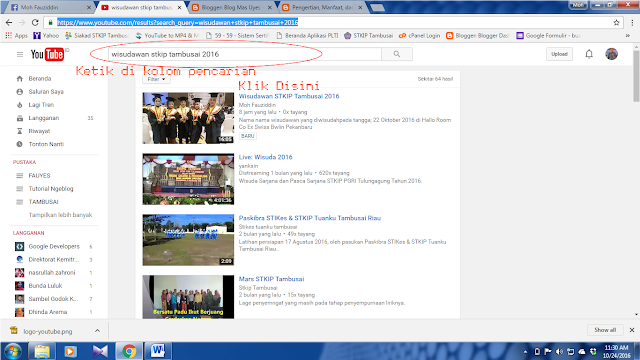Switch to Pengertian, Manfaat tab
640x360 pixels.
point(322,7)
